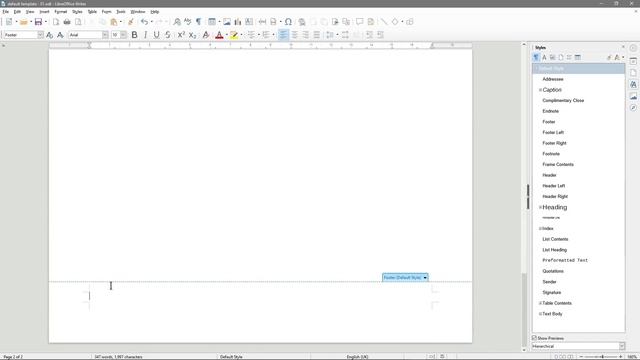Expand the Heading style tree node

pos(540,207)
